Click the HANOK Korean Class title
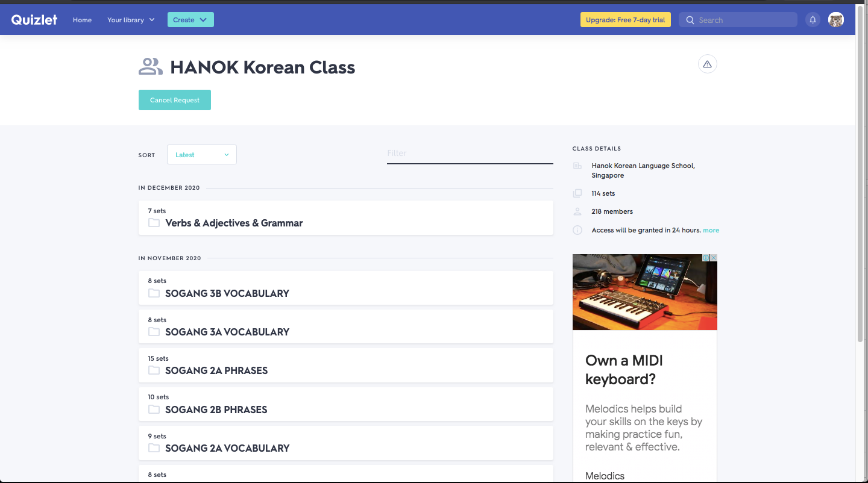This screenshot has height=483, width=868. (x=263, y=67)
